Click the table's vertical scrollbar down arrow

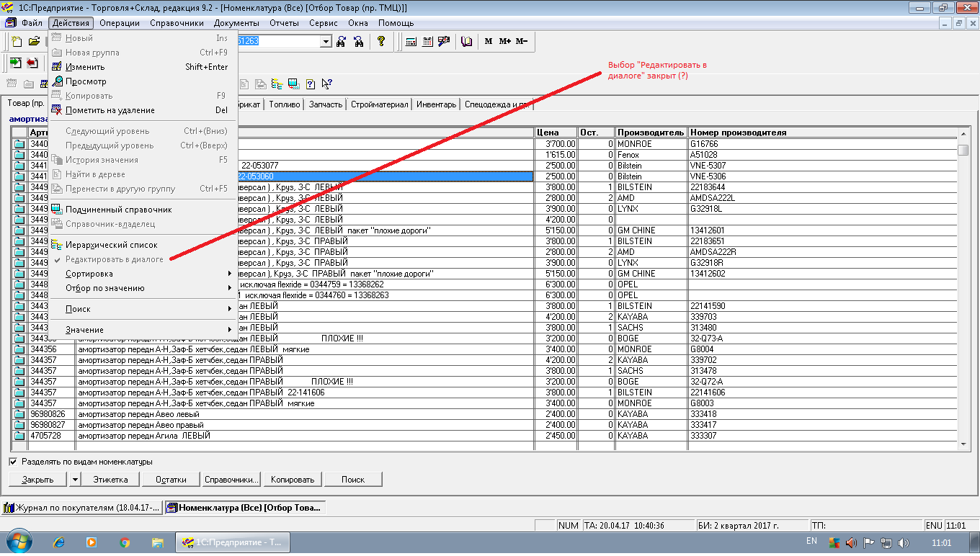click(x=963, y=445)
